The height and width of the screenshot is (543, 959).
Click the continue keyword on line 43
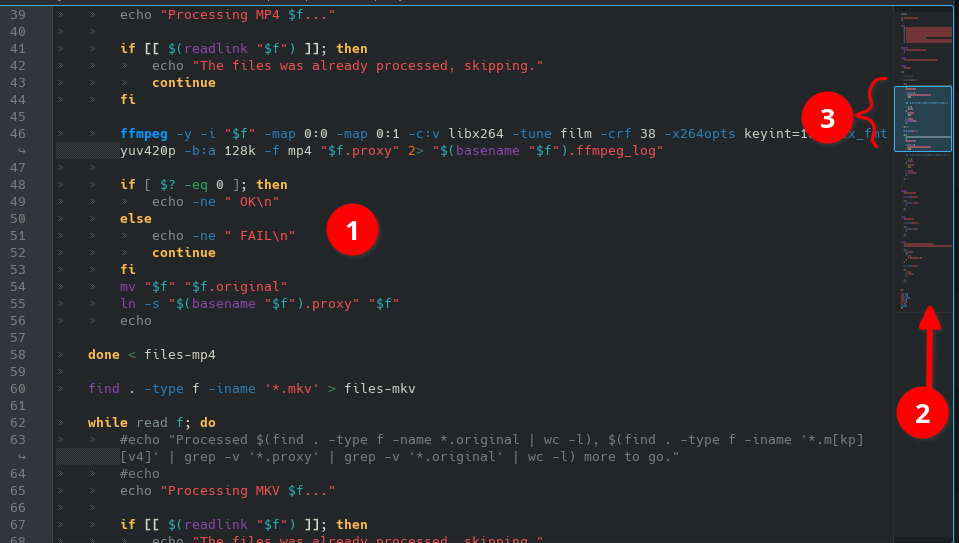pyautogui.click(x=183, y=83)
